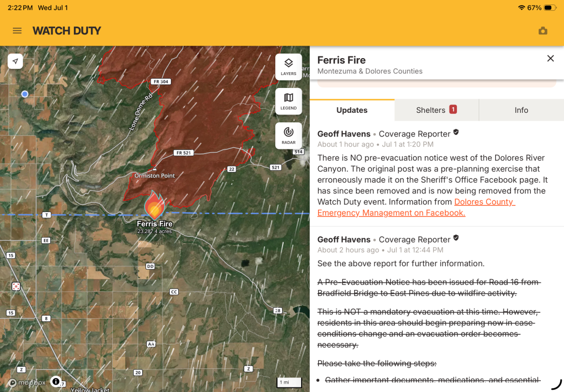Tap the verified badge on 1:20 PM update
The image size is (564, 392).
[x=456, y=133]
